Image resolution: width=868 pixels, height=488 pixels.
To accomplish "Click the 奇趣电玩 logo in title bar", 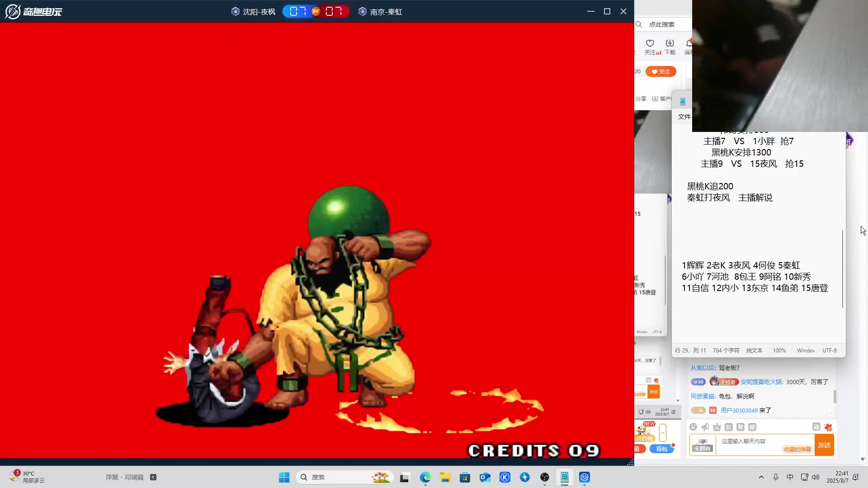I will click(x=33, y=11).
